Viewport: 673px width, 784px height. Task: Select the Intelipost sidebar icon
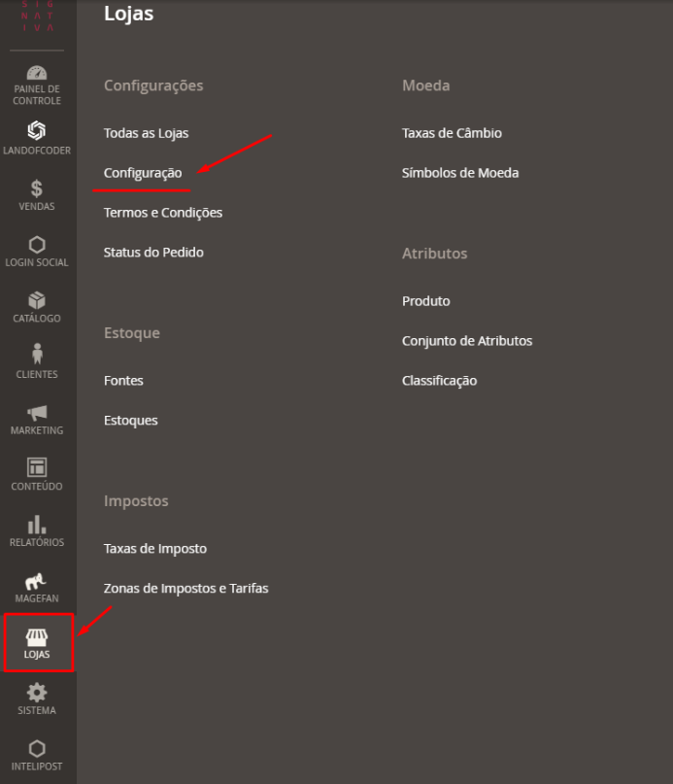coord(37,749)
